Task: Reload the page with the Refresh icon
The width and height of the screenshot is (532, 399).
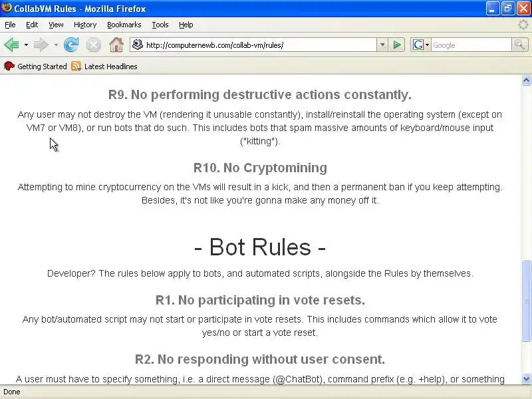Action: pos(71,45)
